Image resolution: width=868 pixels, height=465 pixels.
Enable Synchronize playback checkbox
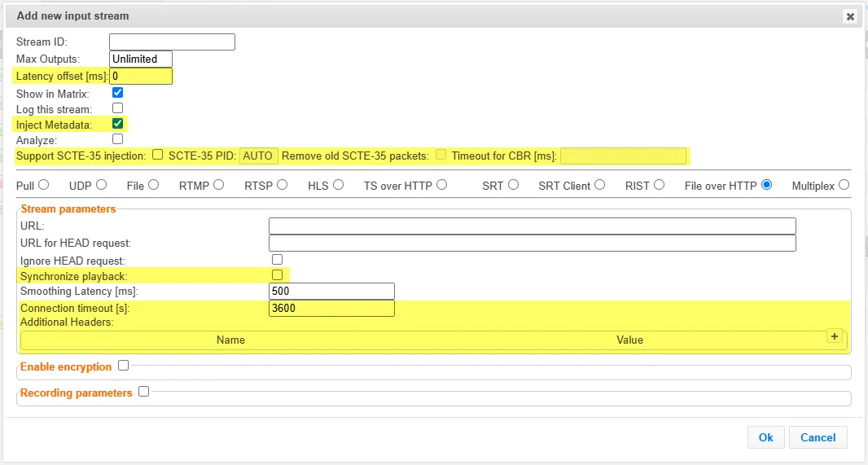278,274
